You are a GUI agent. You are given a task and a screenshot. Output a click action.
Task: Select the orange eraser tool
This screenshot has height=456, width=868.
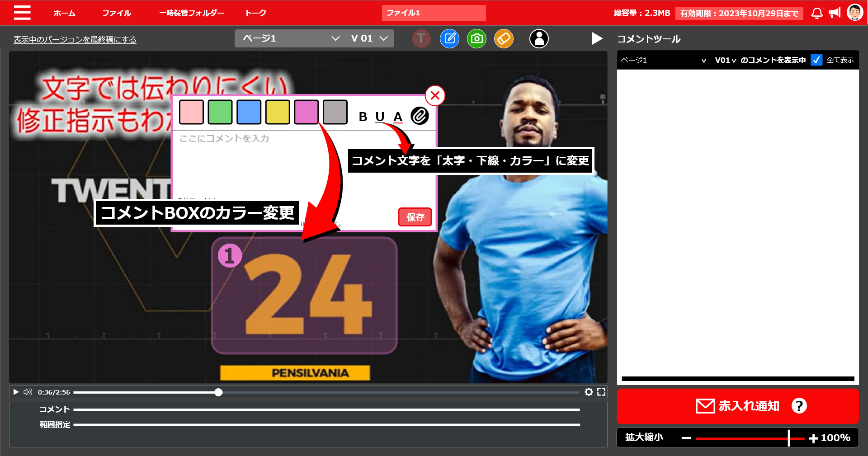tap(504, 39)
